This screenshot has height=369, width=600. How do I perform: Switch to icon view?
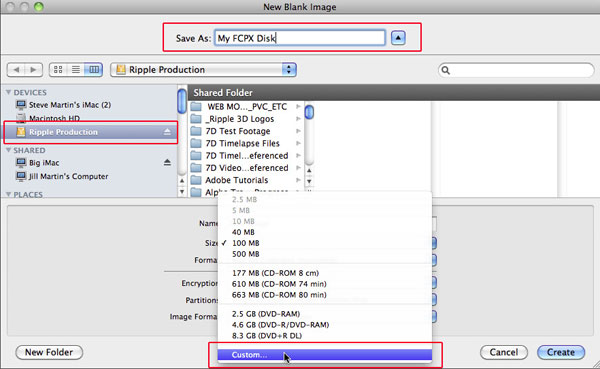point(58,70)
